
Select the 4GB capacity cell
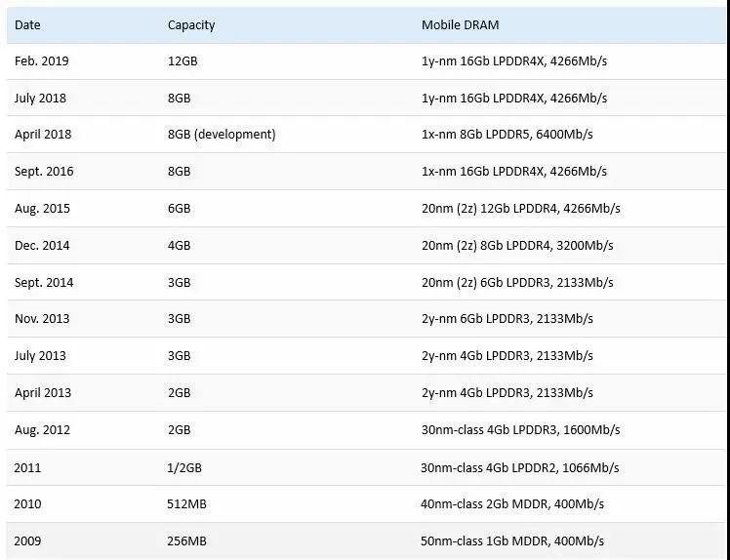(x=180, y=246)
